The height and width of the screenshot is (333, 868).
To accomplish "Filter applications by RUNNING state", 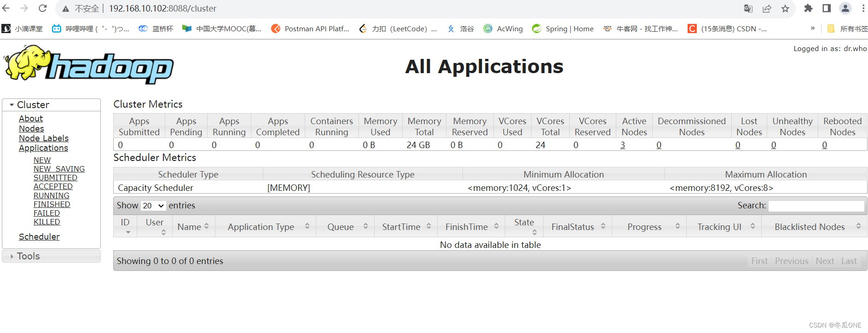I will click(51, 195).
